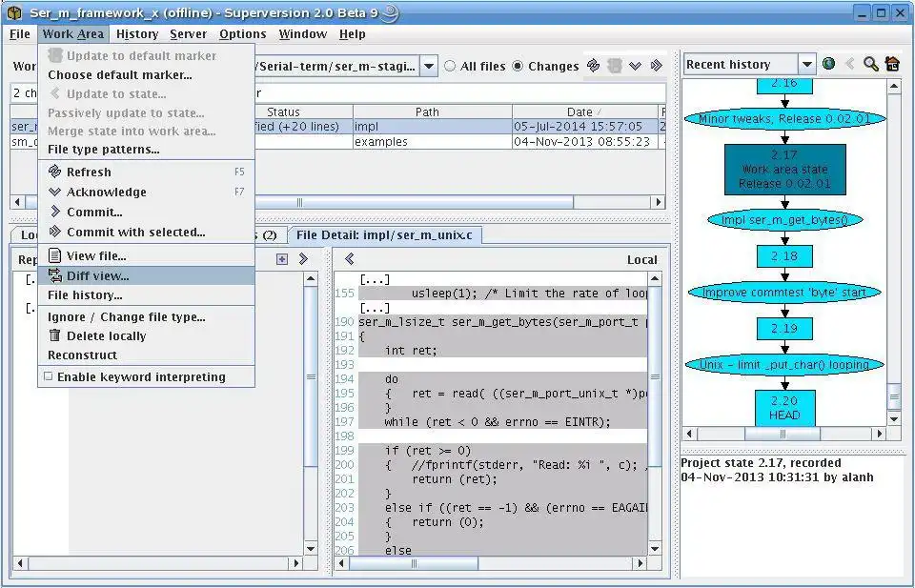Click the file table horizontal scrollbar thumb

point(299,202)
